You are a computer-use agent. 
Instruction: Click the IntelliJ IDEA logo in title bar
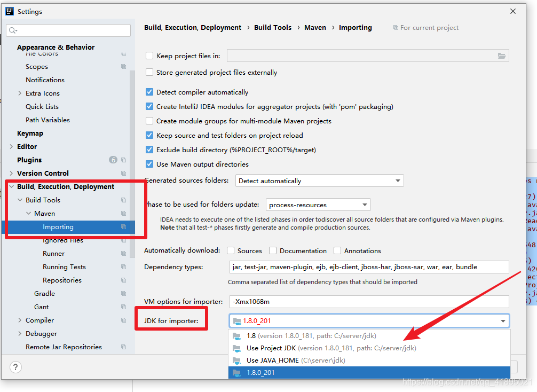(9, 11)
